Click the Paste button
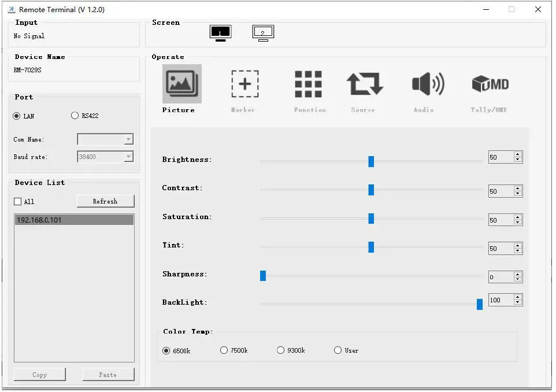This screenshot has height=392, width=556. (108, 375)
